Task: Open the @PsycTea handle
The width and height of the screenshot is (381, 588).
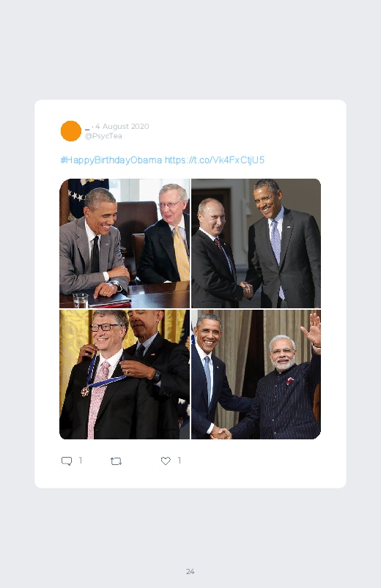Action: [x=103, y=135]
